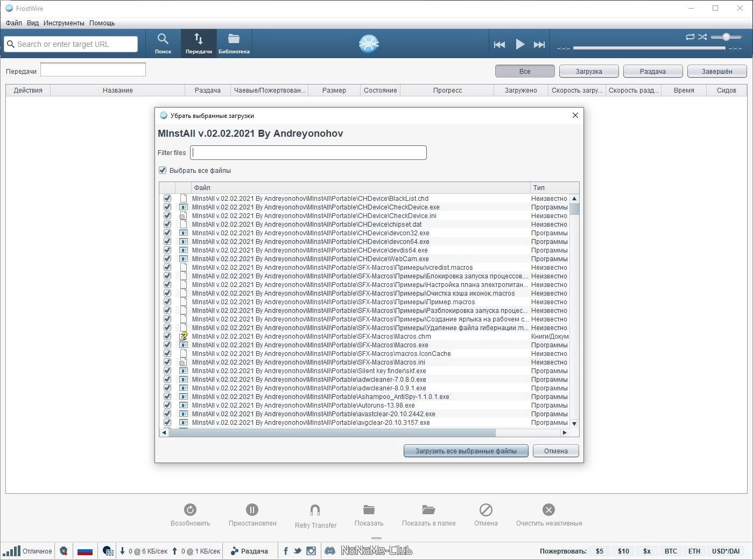
Task: Open the Вид menu
Action: (33, 23)
